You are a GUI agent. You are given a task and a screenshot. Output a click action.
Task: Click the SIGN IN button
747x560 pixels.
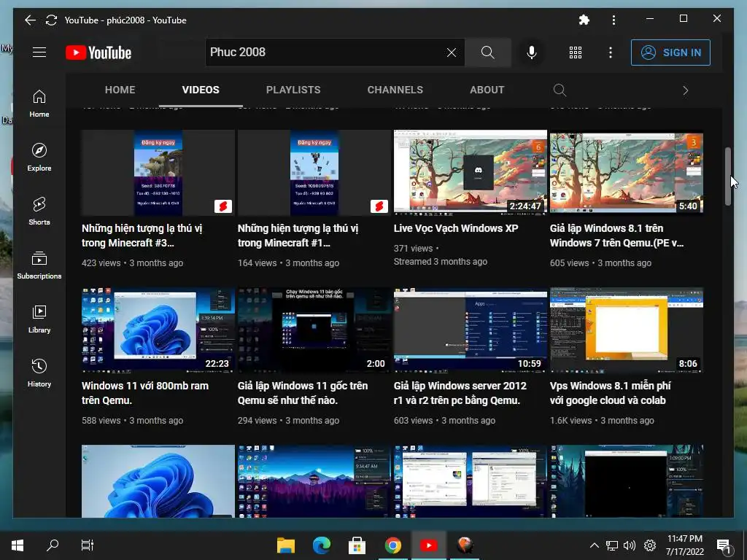(x=670, y=52)
